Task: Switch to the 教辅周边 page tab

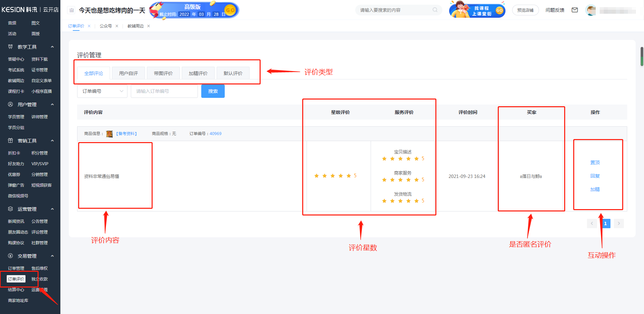Action: [x=136, y=26]
